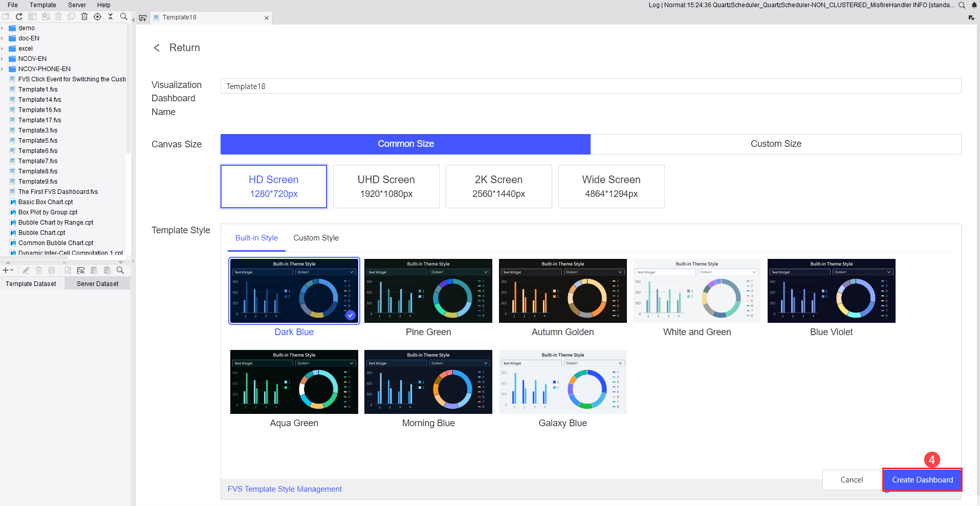980x506 pixels.
Task: Expand the NCOV-PHONE-EN folder
Action: [x=3, y=69]
